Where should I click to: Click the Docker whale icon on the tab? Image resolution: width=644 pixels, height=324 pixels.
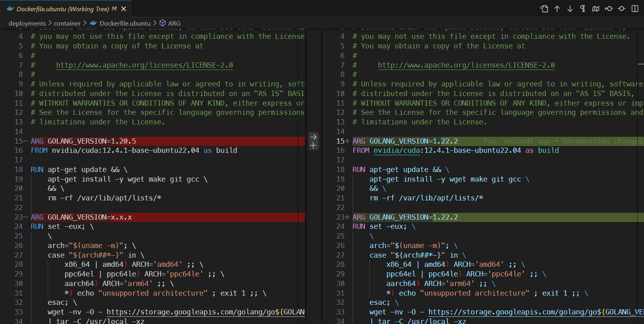tap(10, 9)
